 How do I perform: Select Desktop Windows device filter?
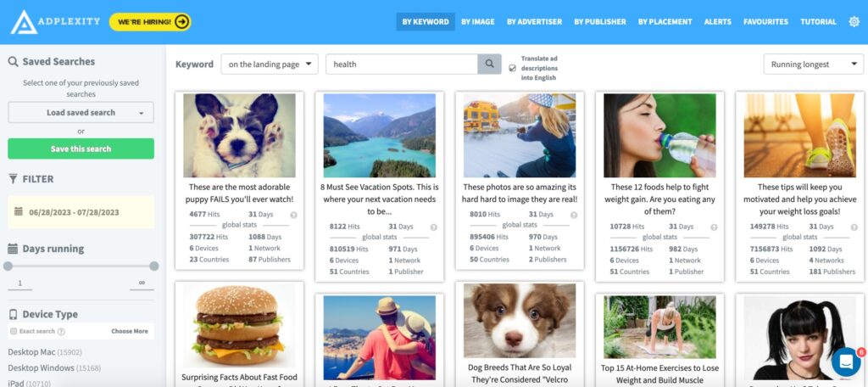pos(54,367)
